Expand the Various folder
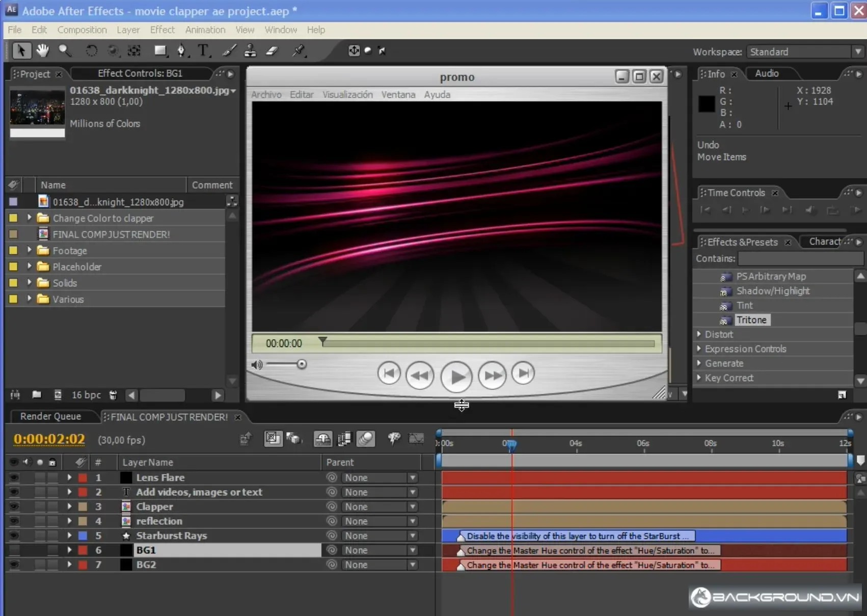867x616 pixels. 29,299
